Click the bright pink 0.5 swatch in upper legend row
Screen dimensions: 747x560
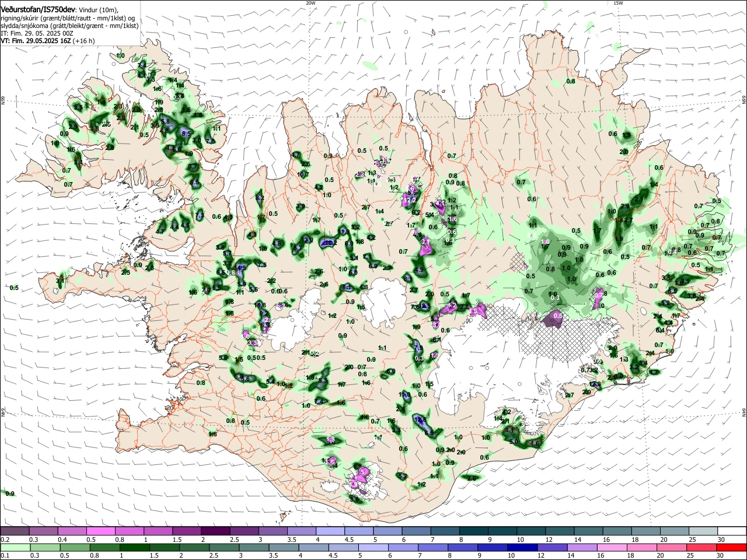pos(100,531)
